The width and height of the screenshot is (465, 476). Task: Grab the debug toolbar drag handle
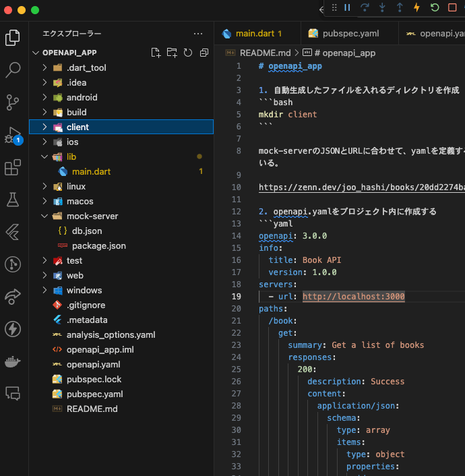(334, 7)
